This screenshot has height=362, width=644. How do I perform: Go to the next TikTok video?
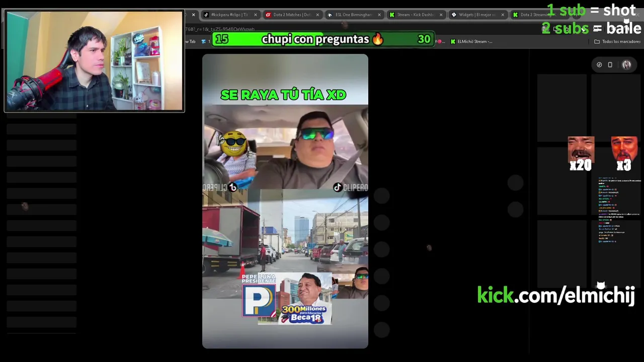point(515,209)
